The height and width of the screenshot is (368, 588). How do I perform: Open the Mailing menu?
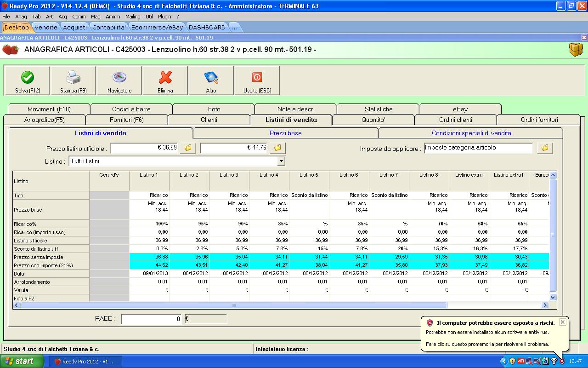click(x=133, y=17)
